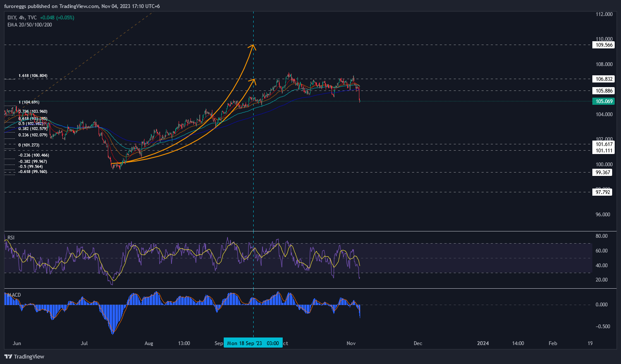The image size is (621, 364).
Task: Click the 104.000 price axis value
Action: 604,114
